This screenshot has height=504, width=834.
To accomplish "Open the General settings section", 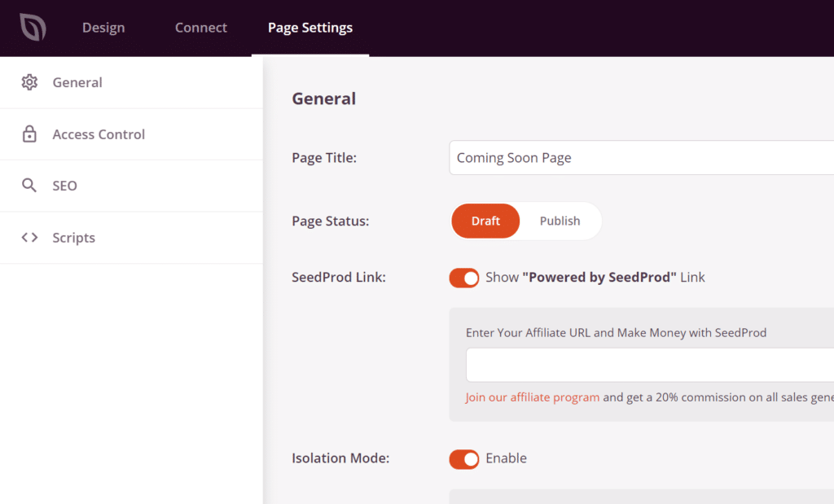I will [x=77, y=82].
